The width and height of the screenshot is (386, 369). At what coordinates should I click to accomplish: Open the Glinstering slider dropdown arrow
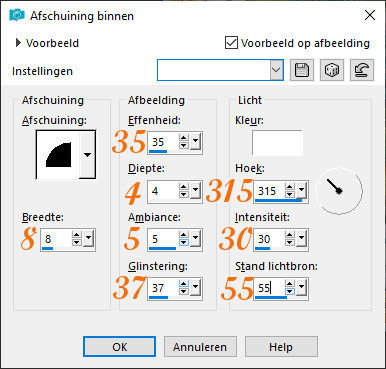(x=196, y=288)
